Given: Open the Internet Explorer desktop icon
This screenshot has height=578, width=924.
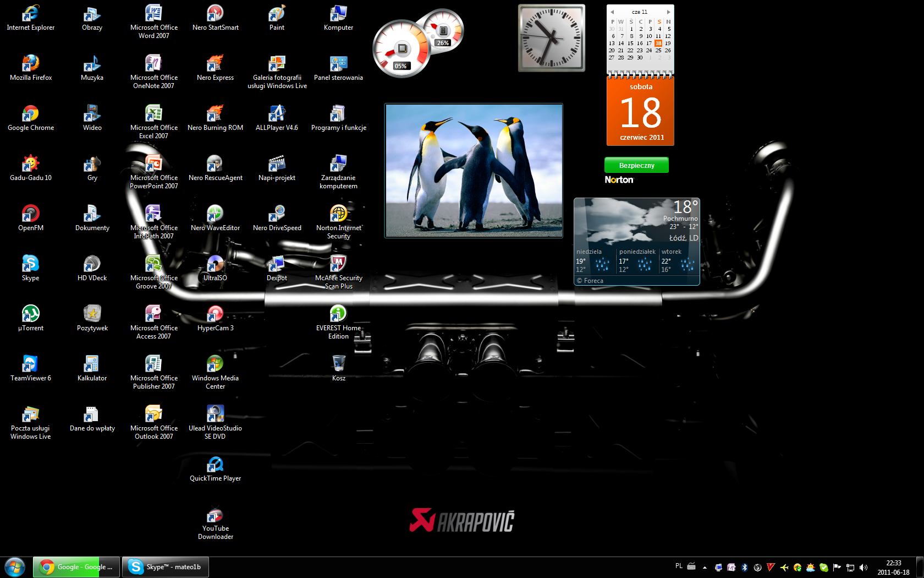Looking at the screenshot, I should pos(31,18).
